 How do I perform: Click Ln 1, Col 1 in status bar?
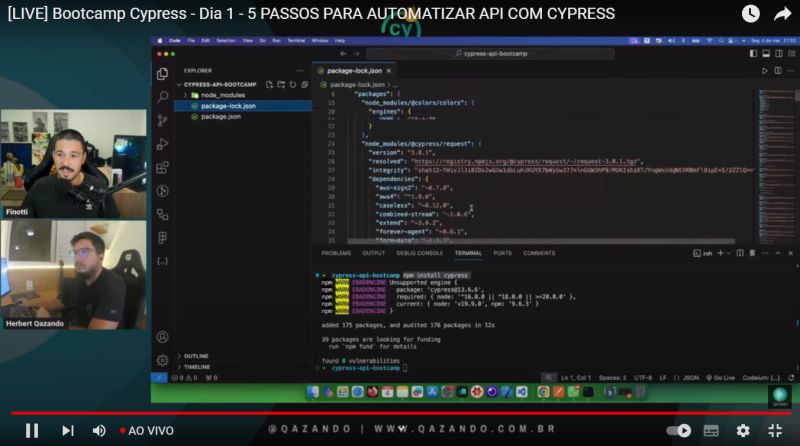point(576,378)
